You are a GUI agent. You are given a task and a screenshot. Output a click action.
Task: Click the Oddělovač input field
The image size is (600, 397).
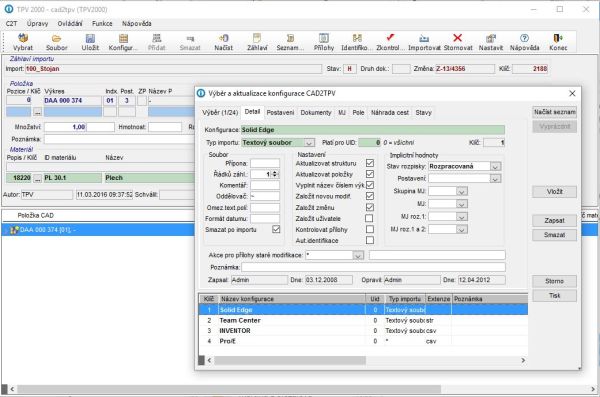click(x=265, y=196)
